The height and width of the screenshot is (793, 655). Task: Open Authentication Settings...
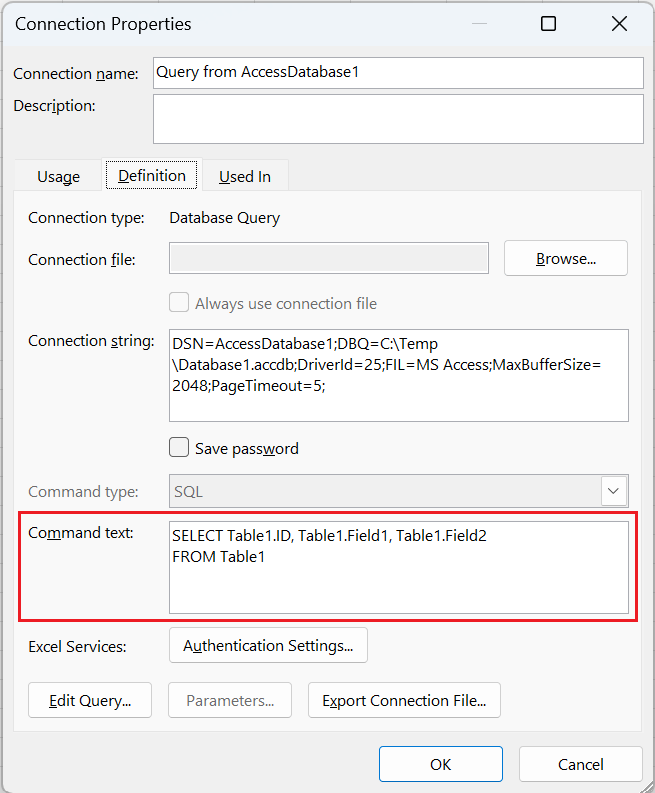click(x=268, y=645)
